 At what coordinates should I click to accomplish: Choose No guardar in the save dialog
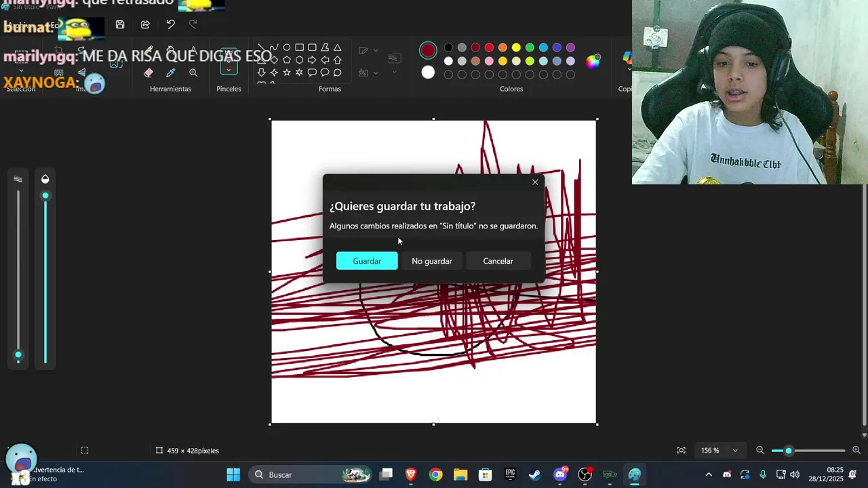pyautogui.click(x=432, y=261)
